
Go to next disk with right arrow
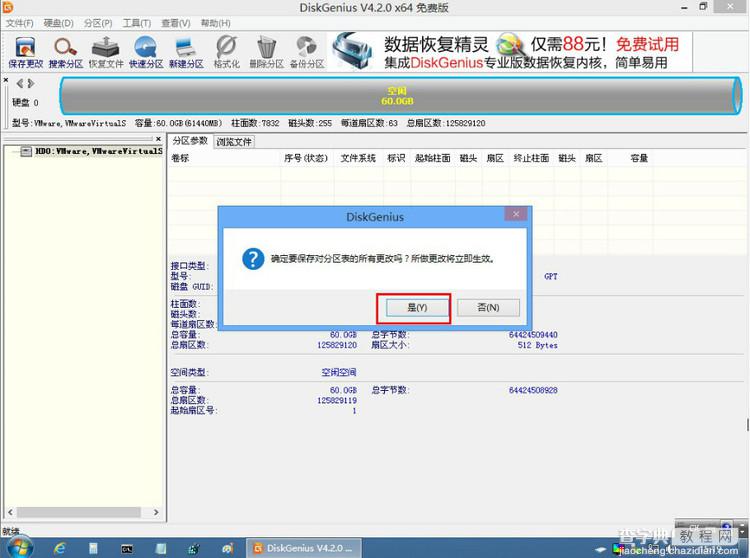point(31,84)
